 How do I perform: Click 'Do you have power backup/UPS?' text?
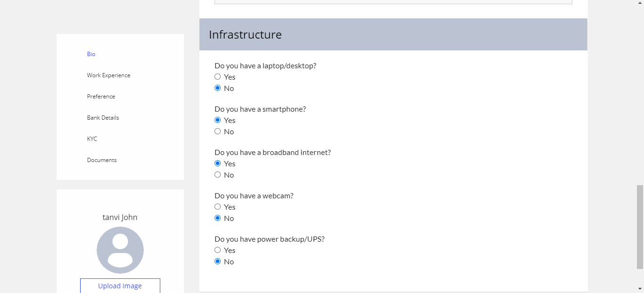(x=270, y=239)
